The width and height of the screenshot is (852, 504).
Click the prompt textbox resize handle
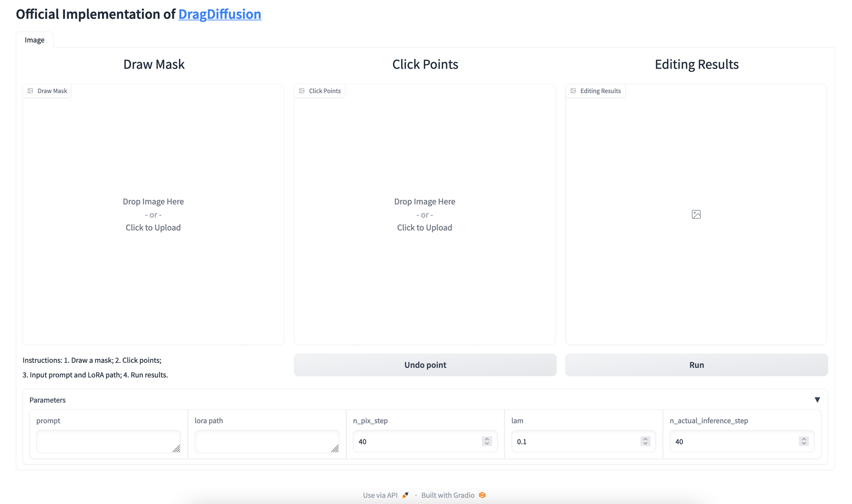176,449
